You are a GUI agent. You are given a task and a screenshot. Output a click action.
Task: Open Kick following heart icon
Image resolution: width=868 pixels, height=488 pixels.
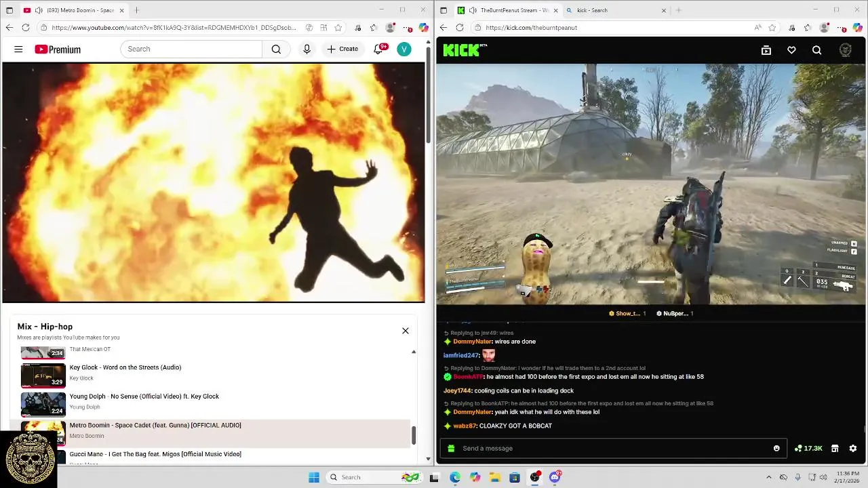pyautogui.click(x=791, y=50)
